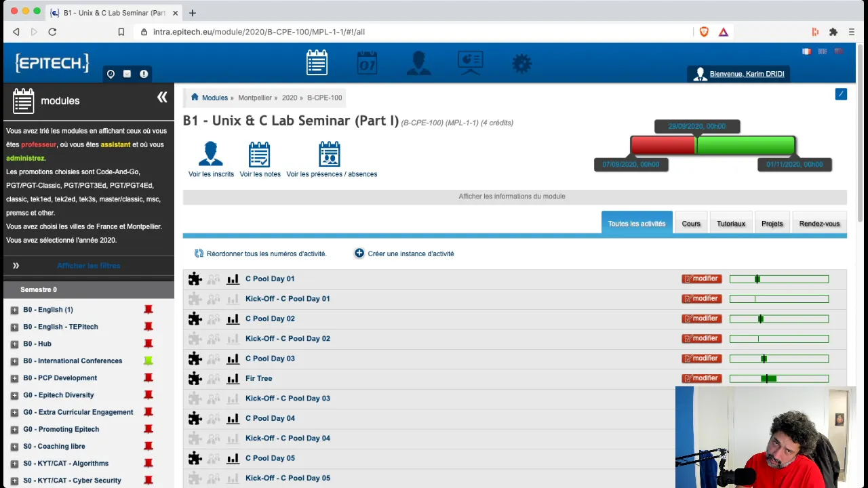This screenshot has height=488, width=868.
Task: Click puzzle piece icon for C Pool Day 02
Action: (195, 319)
